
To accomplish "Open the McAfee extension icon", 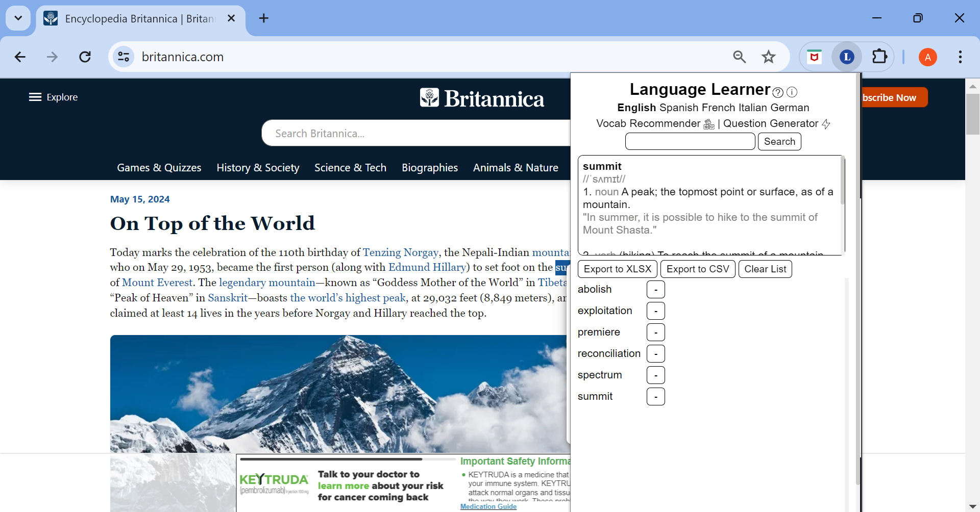I will tap(815, 57).
